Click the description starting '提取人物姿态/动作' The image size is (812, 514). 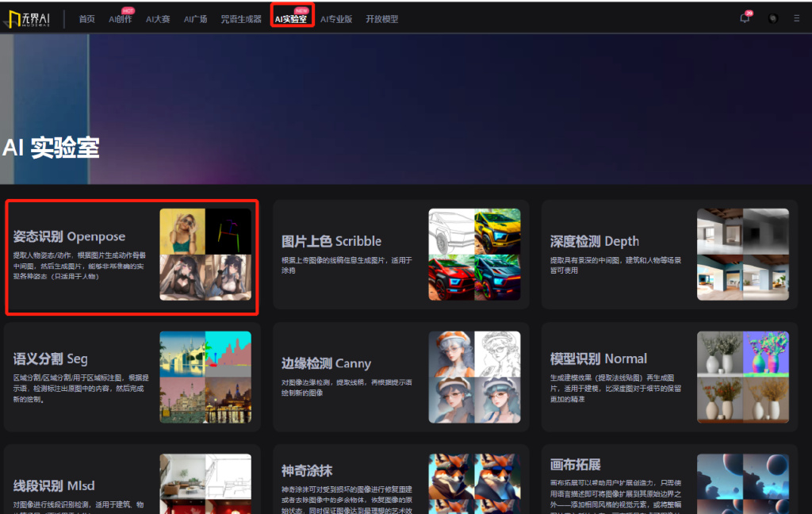[x=79, y=266]
